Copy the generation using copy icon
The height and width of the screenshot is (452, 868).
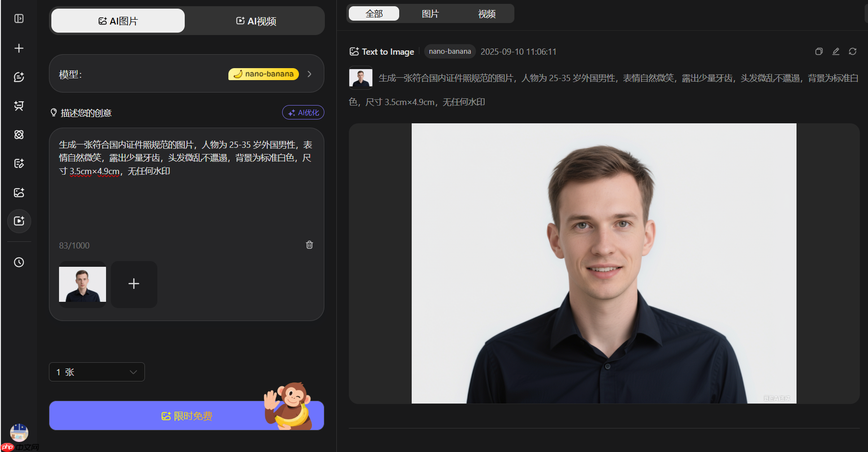click(x=819, y=51)
